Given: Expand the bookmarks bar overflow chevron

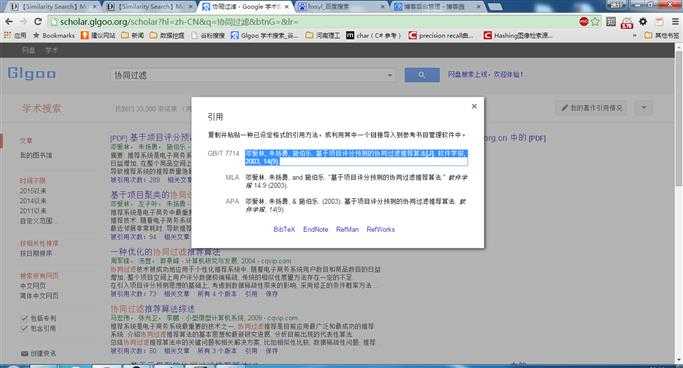Looking at the screenshot, I should pos(635,35).
